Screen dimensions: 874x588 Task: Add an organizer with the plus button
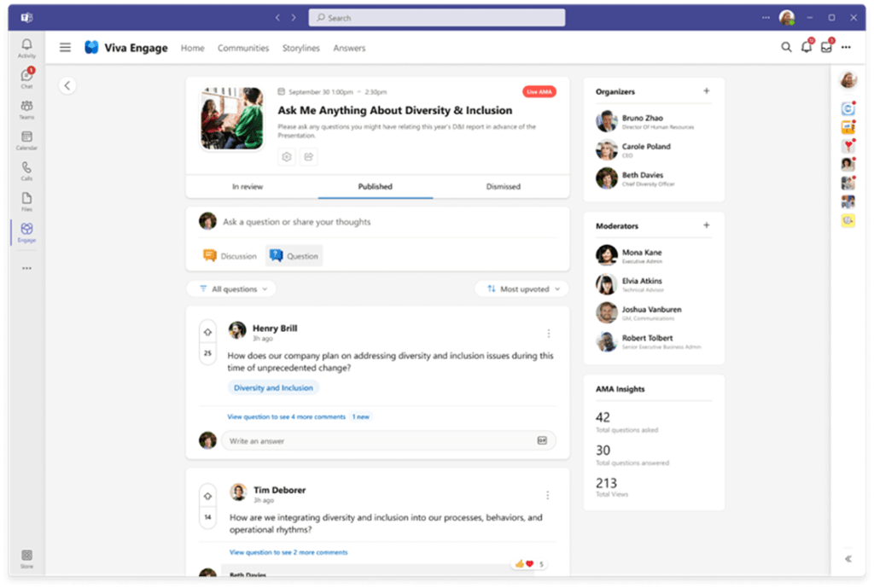[706, 91]
